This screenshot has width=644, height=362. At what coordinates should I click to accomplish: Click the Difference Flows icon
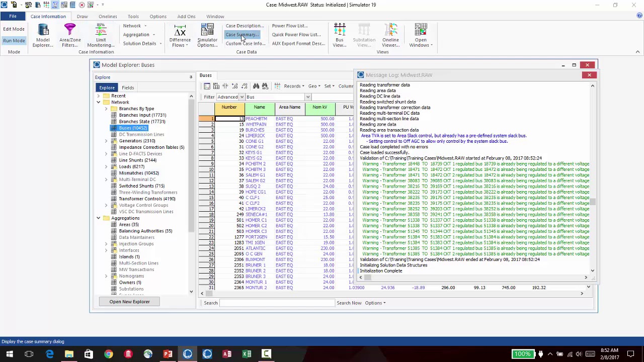click(180, 31)
